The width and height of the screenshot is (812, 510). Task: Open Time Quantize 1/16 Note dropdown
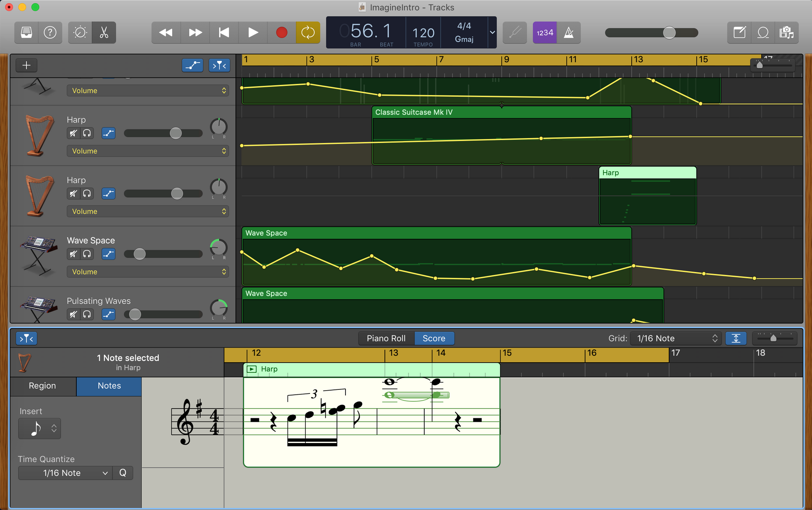pos(65,473)
